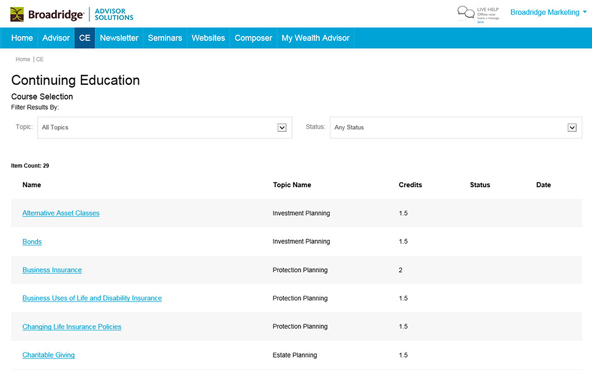Click the Broadridge logo icon

click(17, 14)
